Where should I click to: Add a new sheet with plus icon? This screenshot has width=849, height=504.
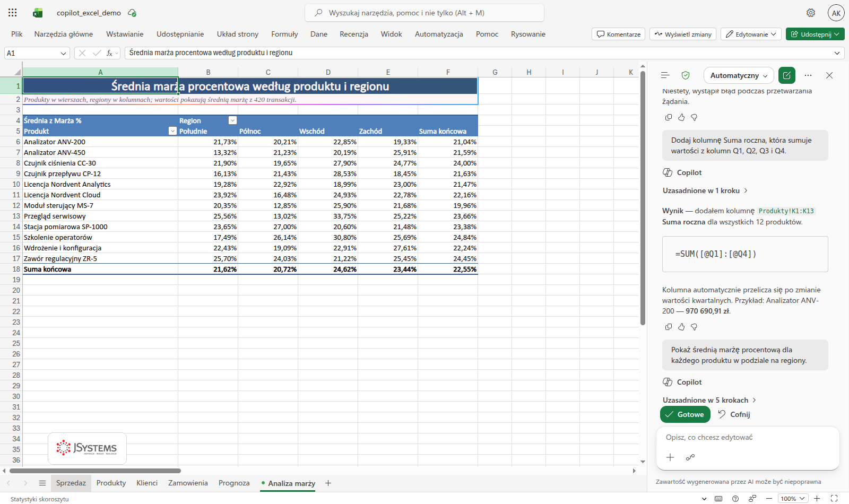click(328, 483)
